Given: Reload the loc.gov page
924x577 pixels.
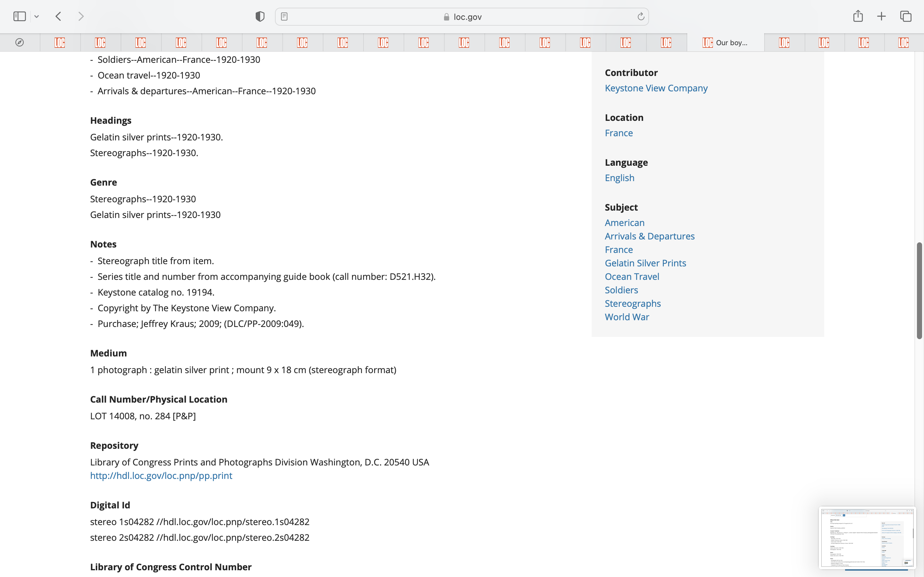Looking at the screenshot, I should [x=641, y=16].
